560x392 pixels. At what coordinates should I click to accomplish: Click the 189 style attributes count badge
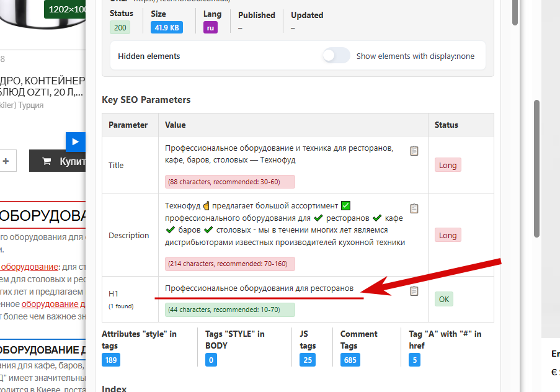coord(111,360)
